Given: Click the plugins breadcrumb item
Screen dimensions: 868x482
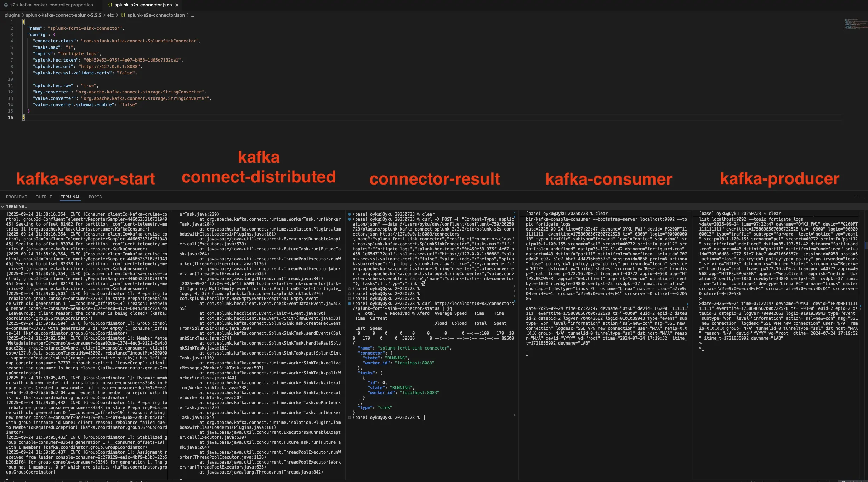Looking at the screenshot, I should click(x=12, y=15).
